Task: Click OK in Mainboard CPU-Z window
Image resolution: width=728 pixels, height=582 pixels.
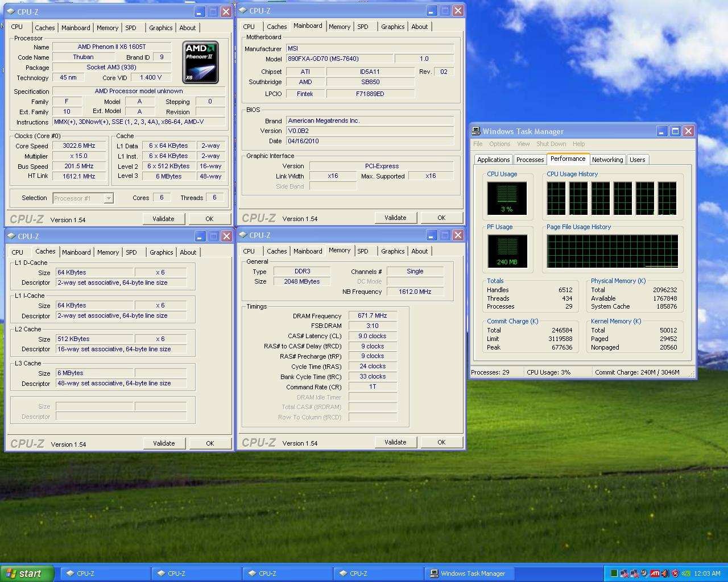Action: click(441, 218)
